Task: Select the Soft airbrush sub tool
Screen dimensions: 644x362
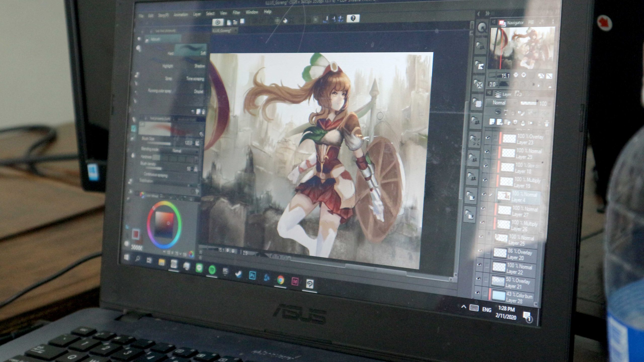Action: [x=191, y=50]
